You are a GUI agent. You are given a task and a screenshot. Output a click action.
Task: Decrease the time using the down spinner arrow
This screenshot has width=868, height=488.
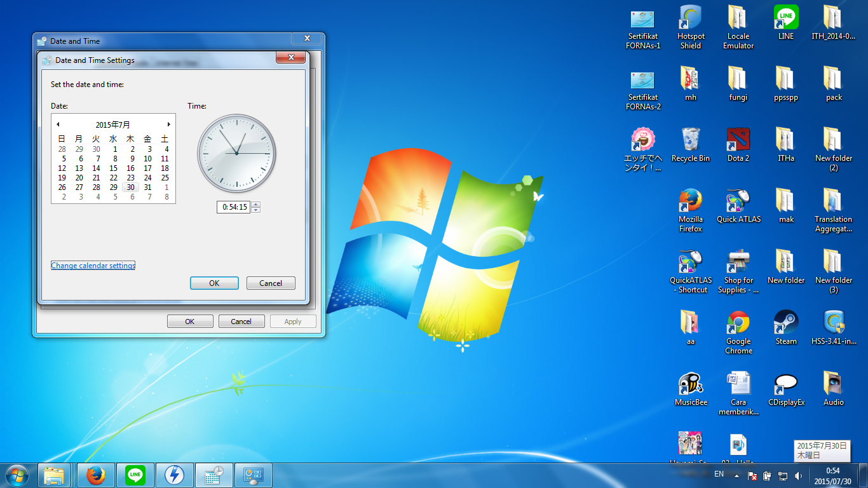[x=255, y=210]
